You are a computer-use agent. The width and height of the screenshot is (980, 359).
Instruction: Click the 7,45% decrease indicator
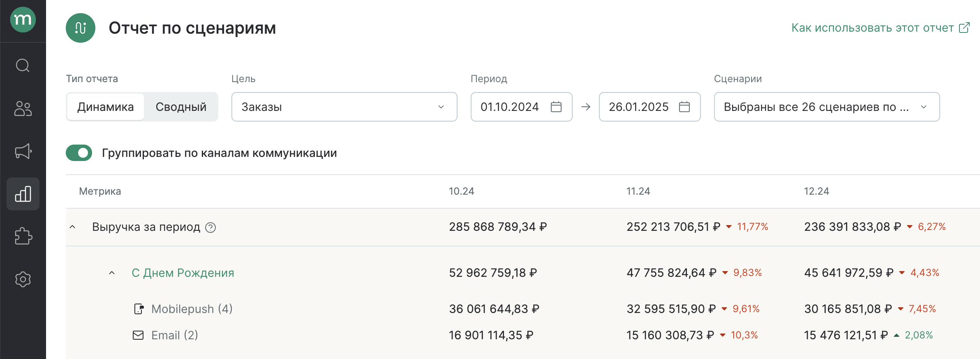[917, 309]
